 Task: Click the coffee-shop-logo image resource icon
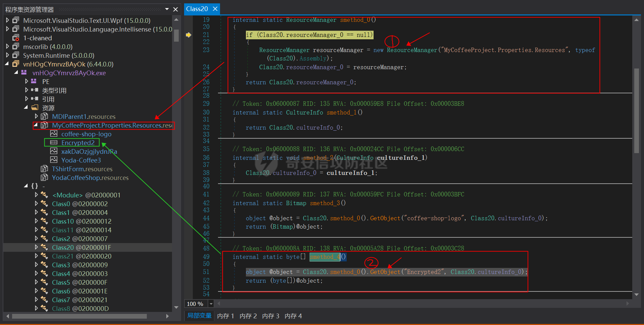click(53, 134)
